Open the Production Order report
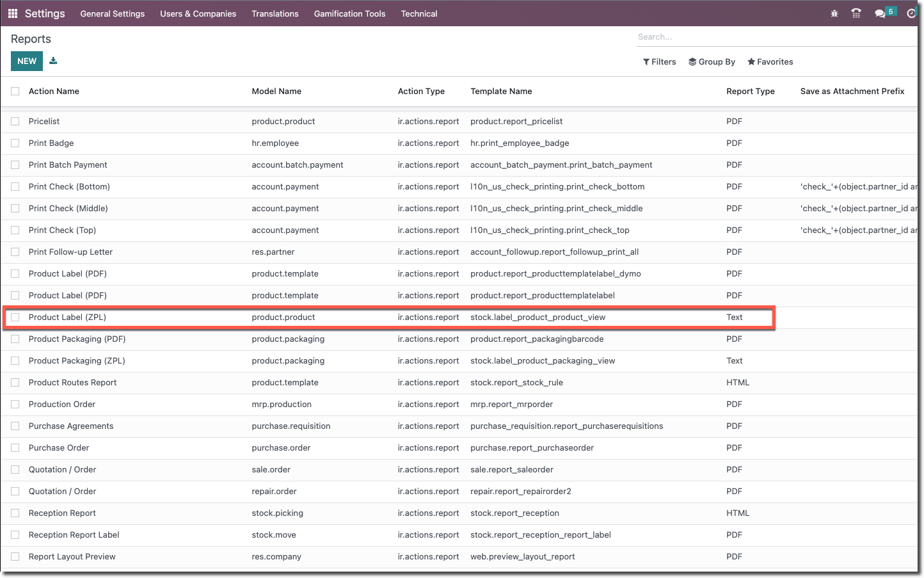The image size is (924, 578). pyautogui.click(x=62, y=405)
